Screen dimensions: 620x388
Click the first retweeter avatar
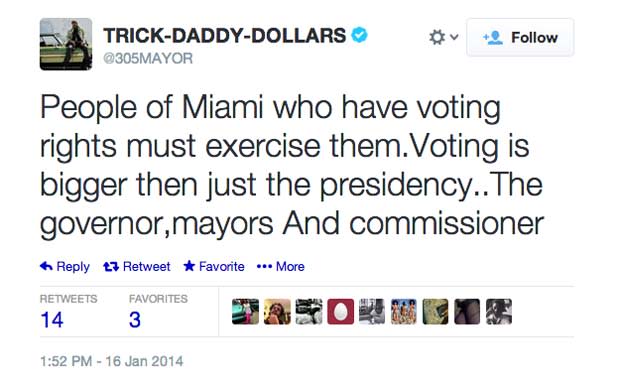[x=246, y=312]
